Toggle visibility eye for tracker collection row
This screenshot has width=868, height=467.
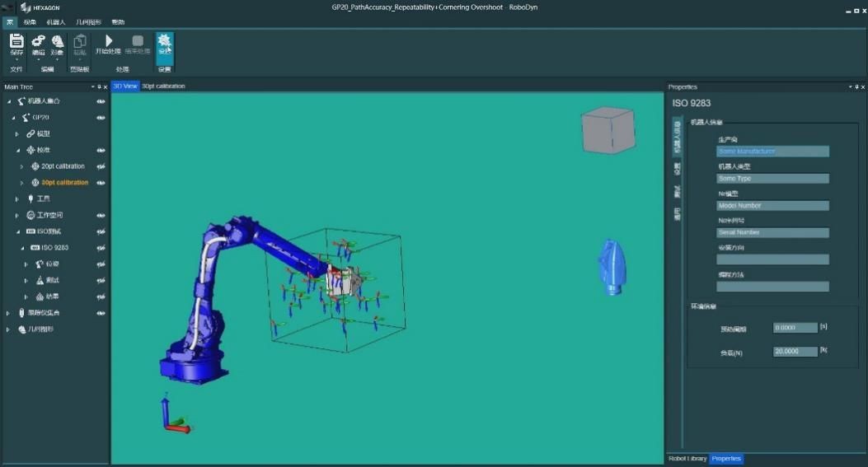[101, 313]
